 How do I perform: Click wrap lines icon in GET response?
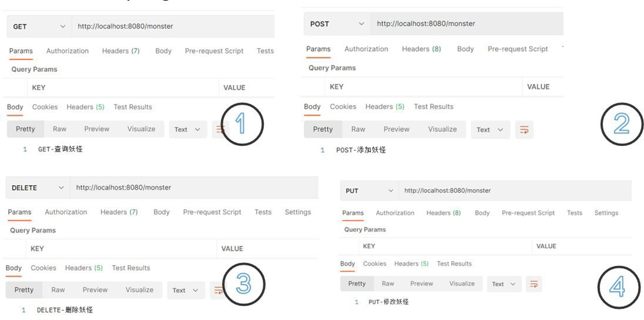pos(219,130)
